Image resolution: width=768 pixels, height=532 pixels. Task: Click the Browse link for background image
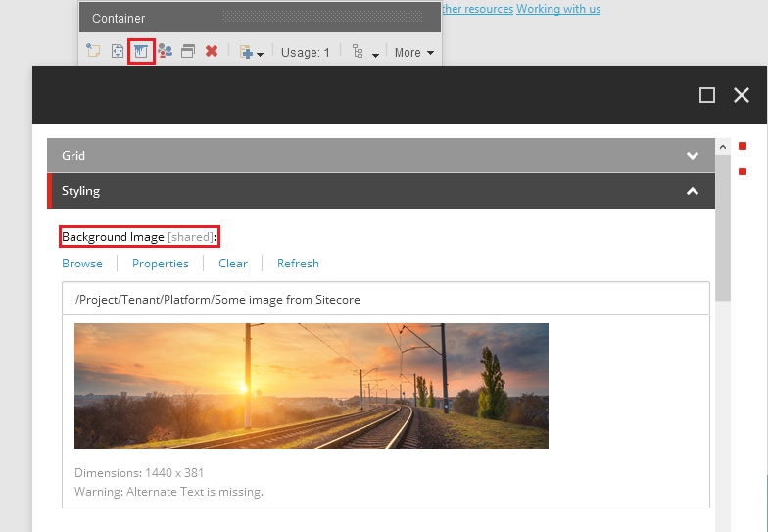coord(82,263)
